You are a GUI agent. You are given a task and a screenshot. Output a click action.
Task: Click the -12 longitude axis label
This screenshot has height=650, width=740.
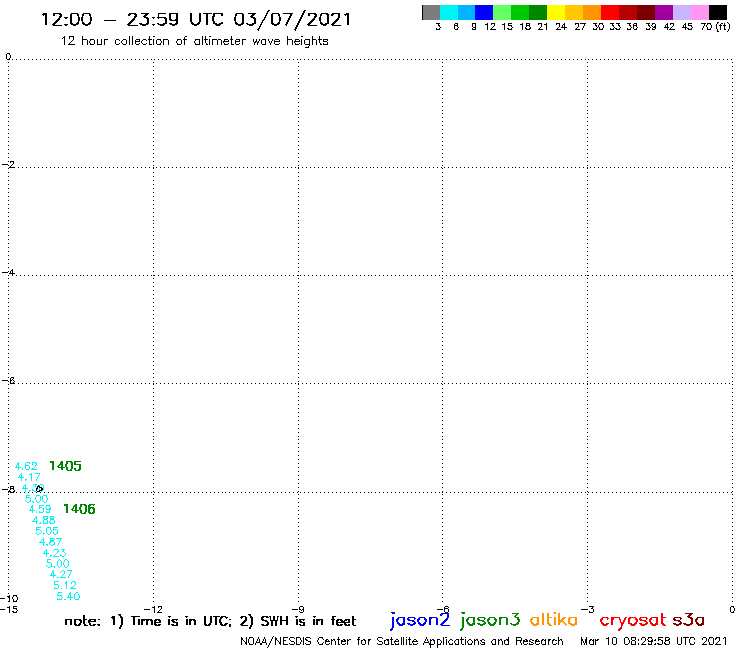tap(153, 609)
